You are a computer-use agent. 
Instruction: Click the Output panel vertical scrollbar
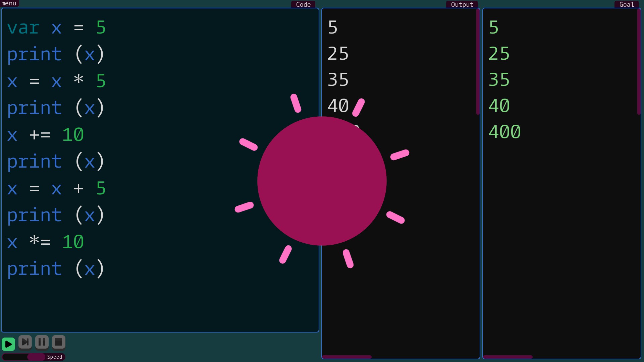[x=478, y=62]
